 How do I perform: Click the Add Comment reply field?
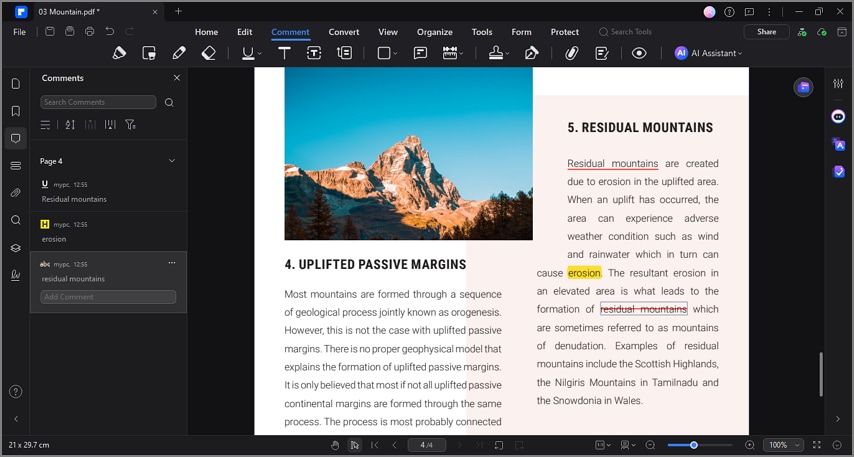tap(108, 297)
